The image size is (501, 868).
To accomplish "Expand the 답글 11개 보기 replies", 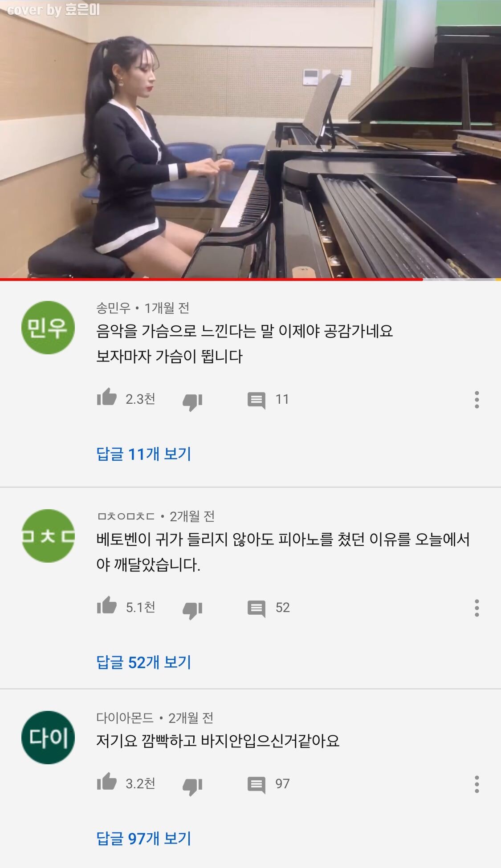I will click(x=144, y=454).
